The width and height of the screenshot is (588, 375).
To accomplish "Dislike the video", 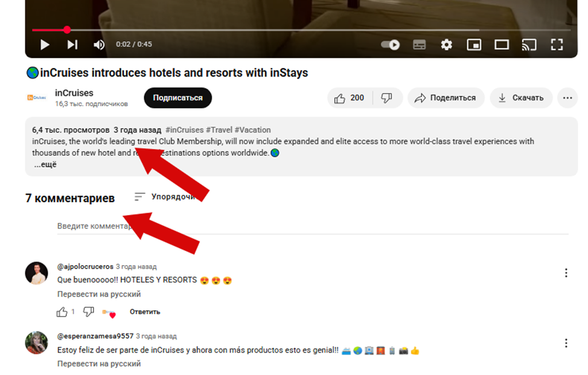I will 386,98.
